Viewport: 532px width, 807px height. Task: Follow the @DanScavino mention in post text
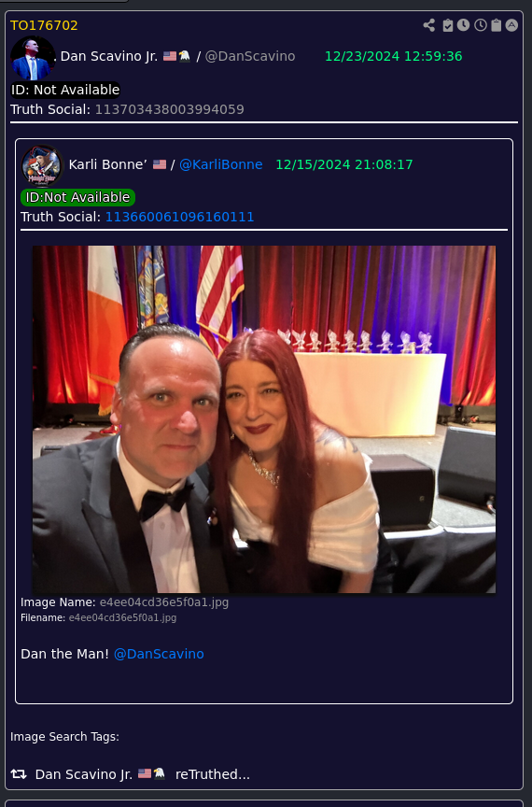[x=159, y=654]
